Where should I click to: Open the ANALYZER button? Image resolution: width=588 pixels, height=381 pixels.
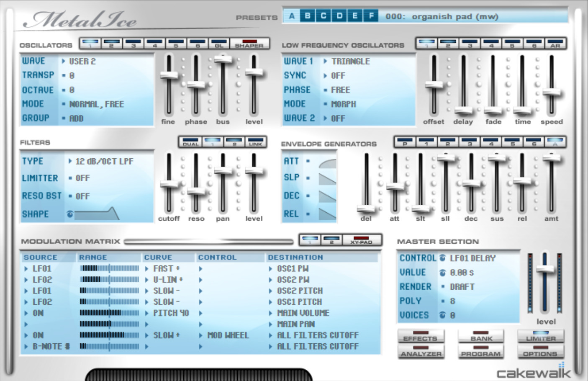click(x=421, y=351)
